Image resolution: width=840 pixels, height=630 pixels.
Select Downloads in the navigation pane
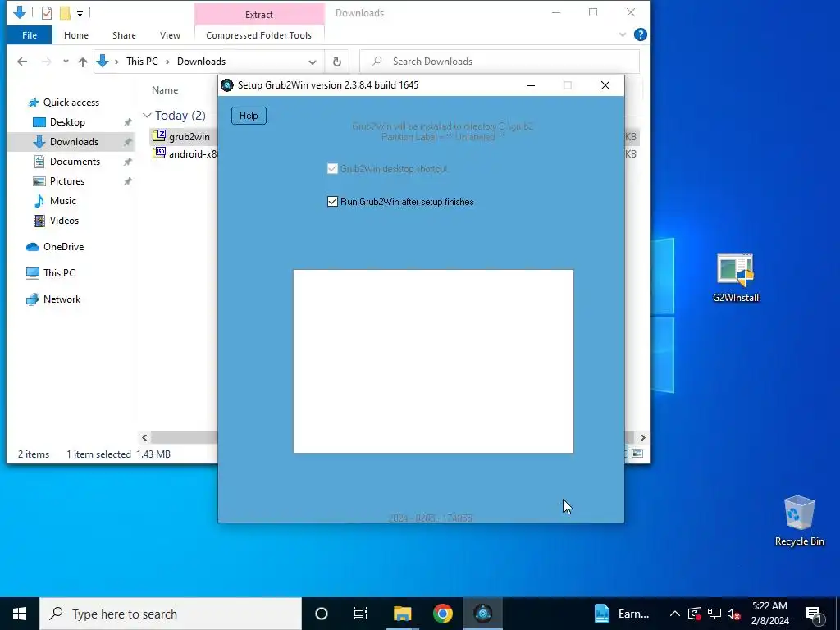[x=74, y=142]
